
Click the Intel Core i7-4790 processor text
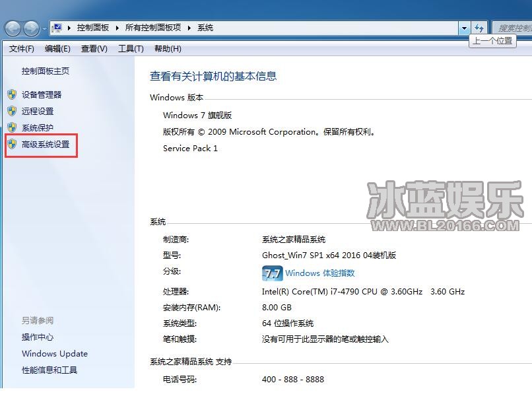[363, 292]
